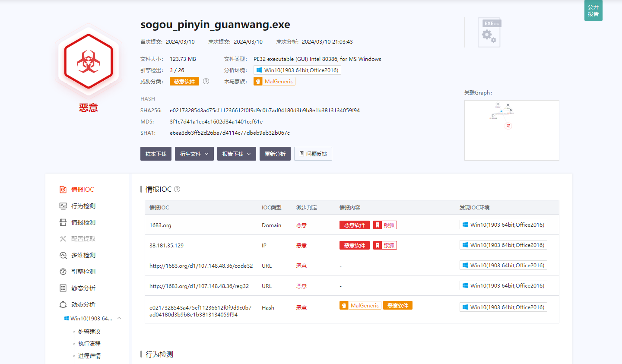Select 处置建议 tree item
The height and width of the screenshot is (364, 622).
(x=89, y=332)
